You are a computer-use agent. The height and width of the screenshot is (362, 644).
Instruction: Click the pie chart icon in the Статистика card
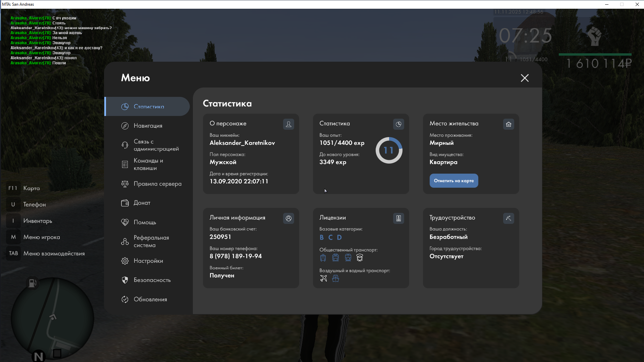[x=398, y=124]
